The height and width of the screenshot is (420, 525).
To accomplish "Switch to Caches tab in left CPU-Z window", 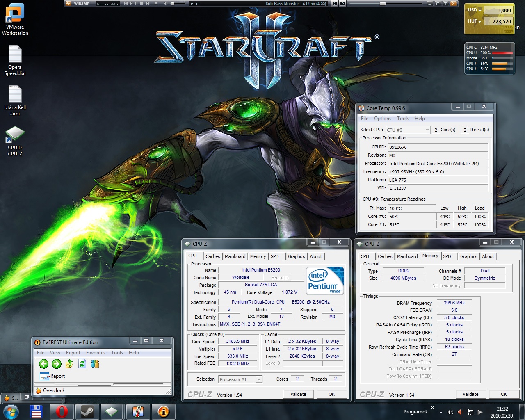I will (213, 256).
